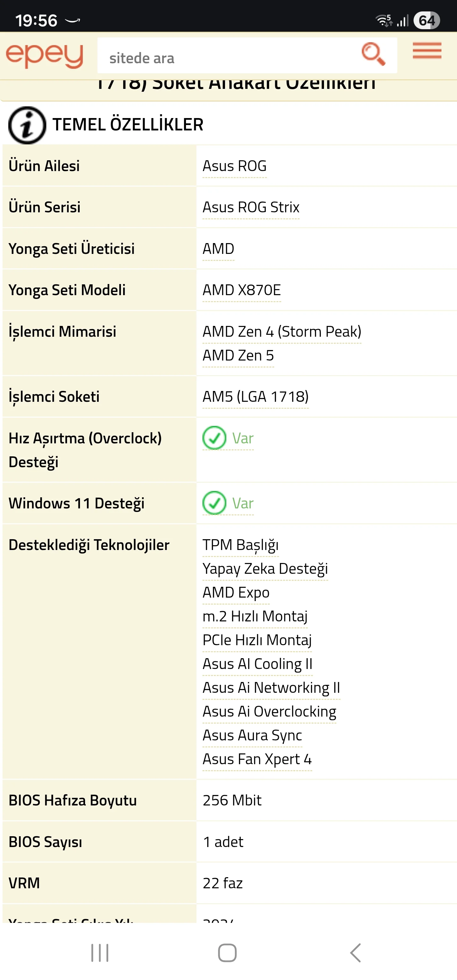Open the Asus Fan Xpert 4 link

(x=257, y=759)
